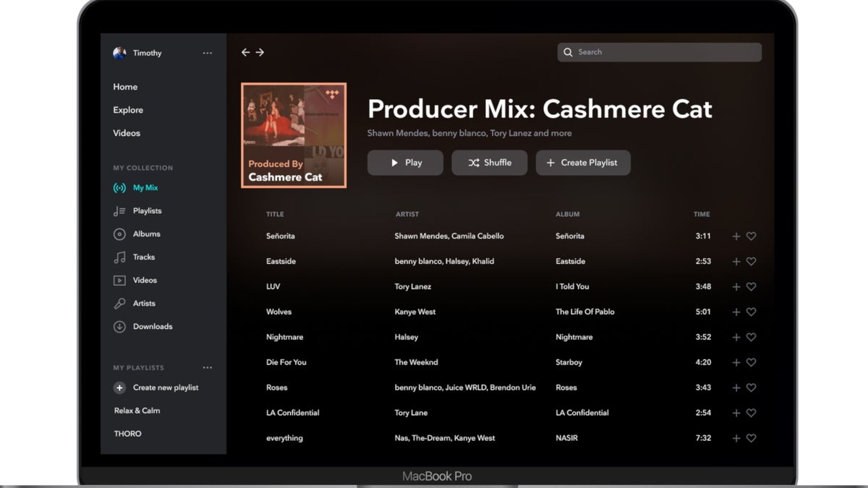Open Home in the sidebar
Image resolution: width=868 pixels, height=488 pixels.
point(125,87)
